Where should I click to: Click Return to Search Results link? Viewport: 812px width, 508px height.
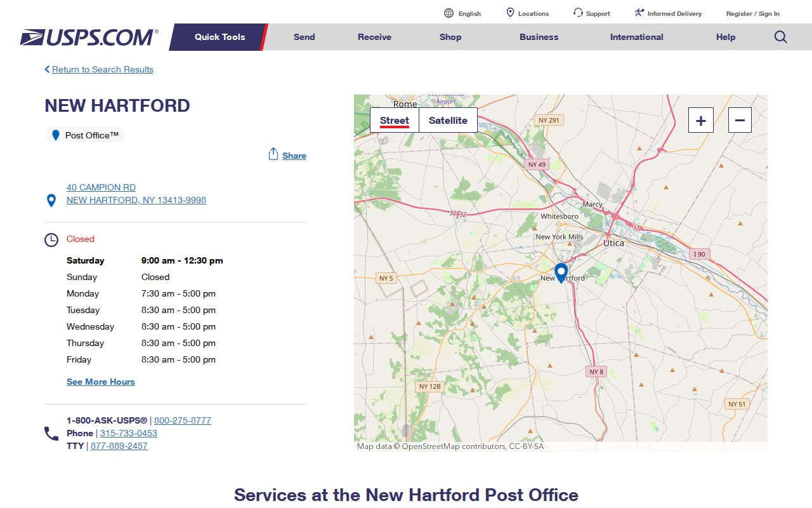pos(103,69)
